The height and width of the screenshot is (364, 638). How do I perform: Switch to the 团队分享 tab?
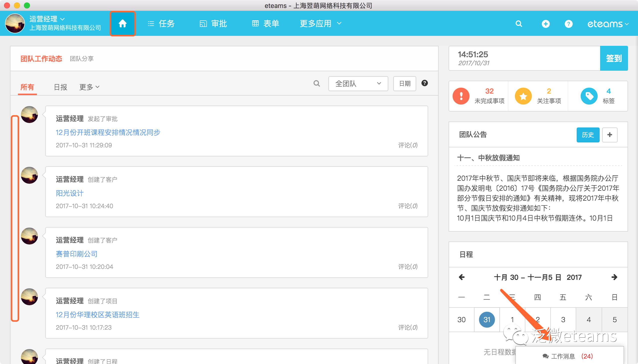pyautogui.click(x=81, y=59)
